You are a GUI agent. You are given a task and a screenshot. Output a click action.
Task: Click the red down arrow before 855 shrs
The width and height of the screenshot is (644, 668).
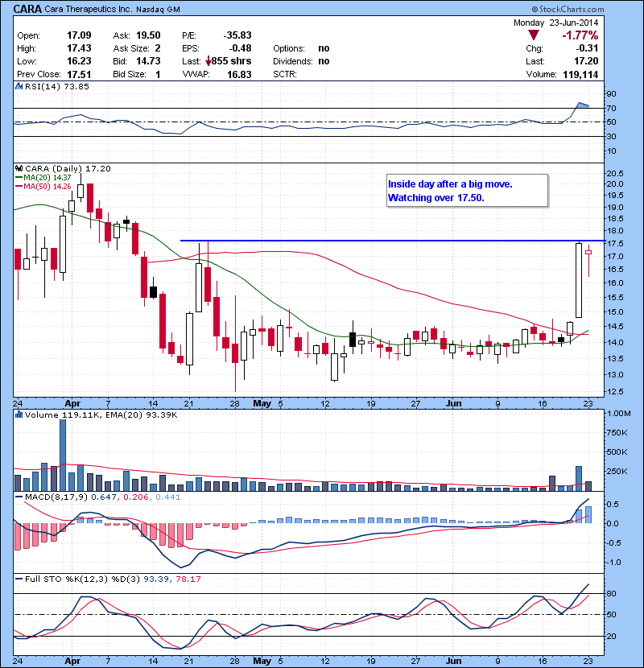[x=208, y=60]
